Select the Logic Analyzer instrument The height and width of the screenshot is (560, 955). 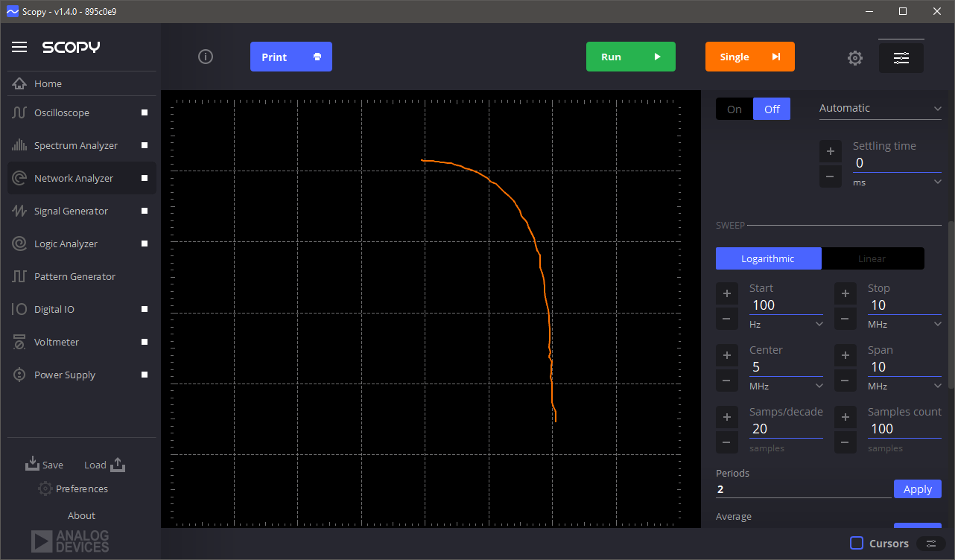(x=66, y=244)
